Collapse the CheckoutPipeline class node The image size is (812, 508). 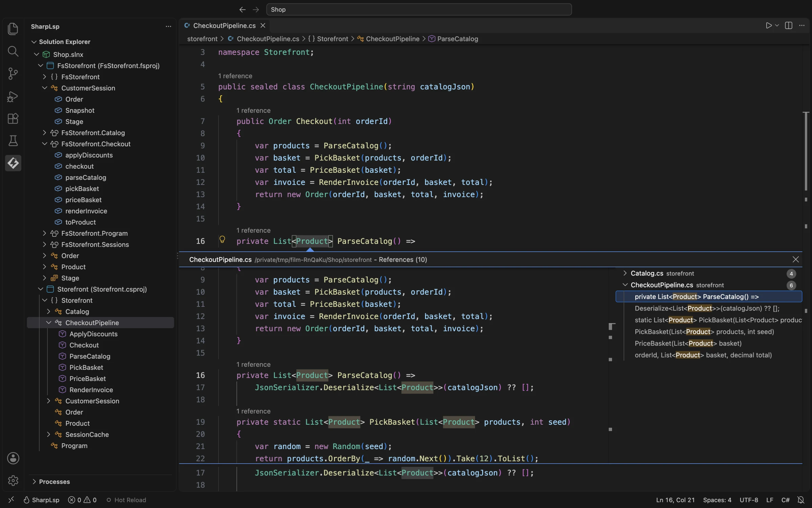point(48,323)
